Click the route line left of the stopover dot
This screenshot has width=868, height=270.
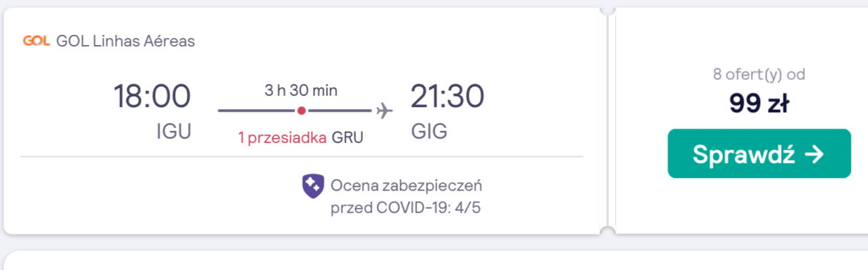pyautogui.click(x=257, y=111)
